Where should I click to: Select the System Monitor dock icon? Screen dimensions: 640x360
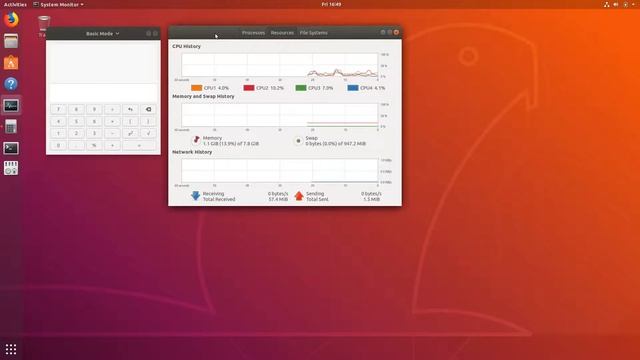[11, 106]
